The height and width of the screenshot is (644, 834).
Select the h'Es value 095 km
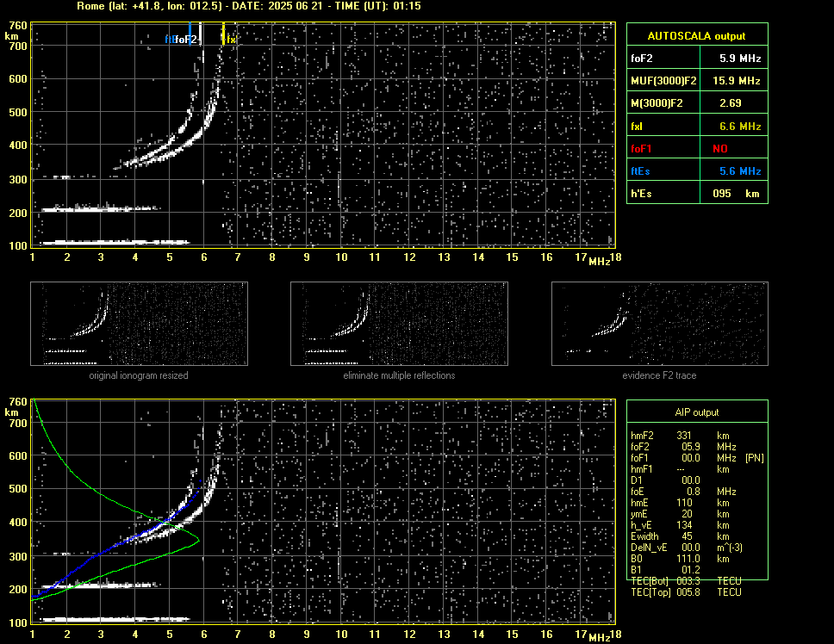click(x=736, y=194)
